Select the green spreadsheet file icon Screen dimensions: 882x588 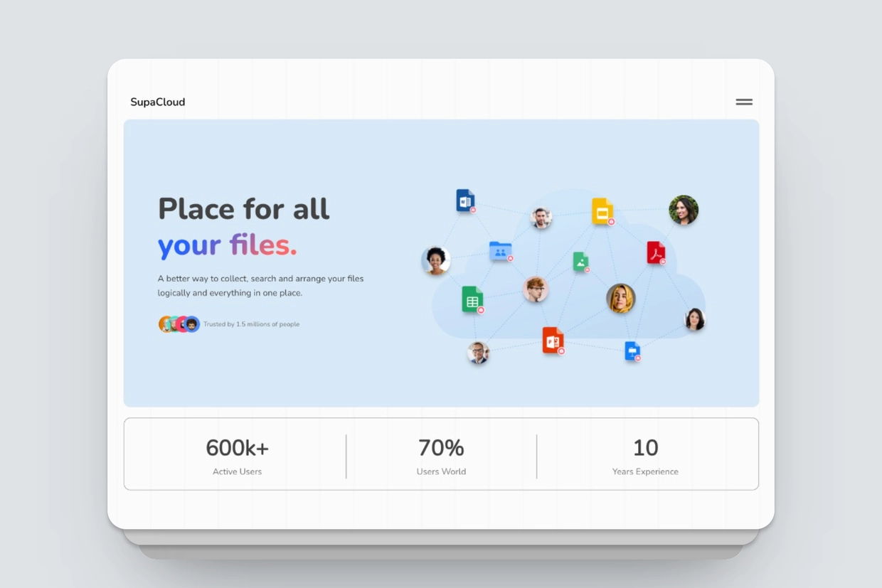coord(472,299)
